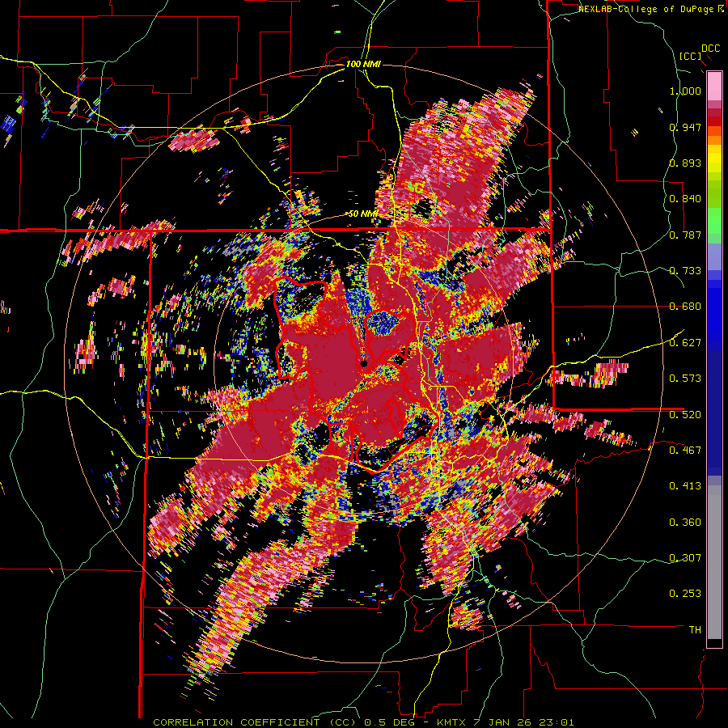The height and width of the screenshot is (728, 728).
Task: Select the 0.787 scale value
Action: pyautogui.click(x=685, y=235)
